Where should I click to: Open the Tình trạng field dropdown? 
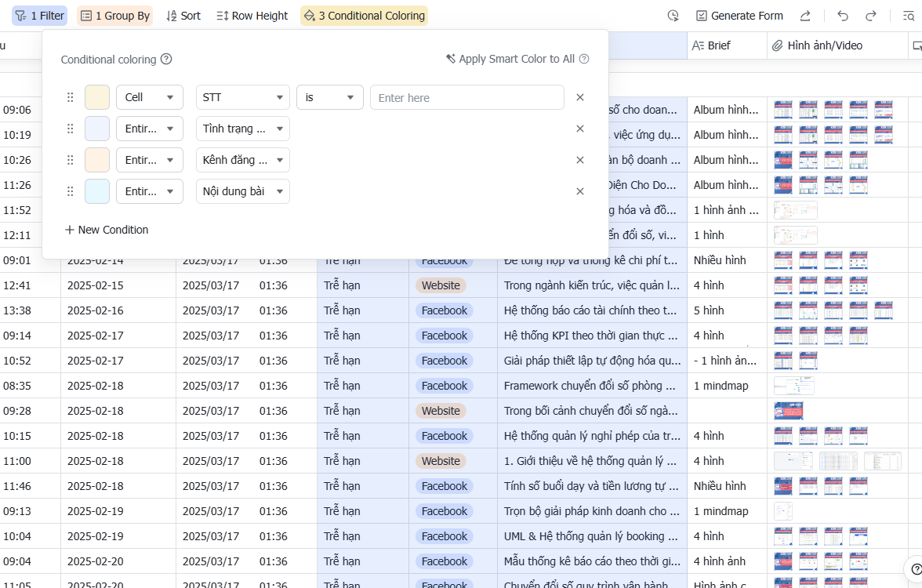click(x=243, y=129)
